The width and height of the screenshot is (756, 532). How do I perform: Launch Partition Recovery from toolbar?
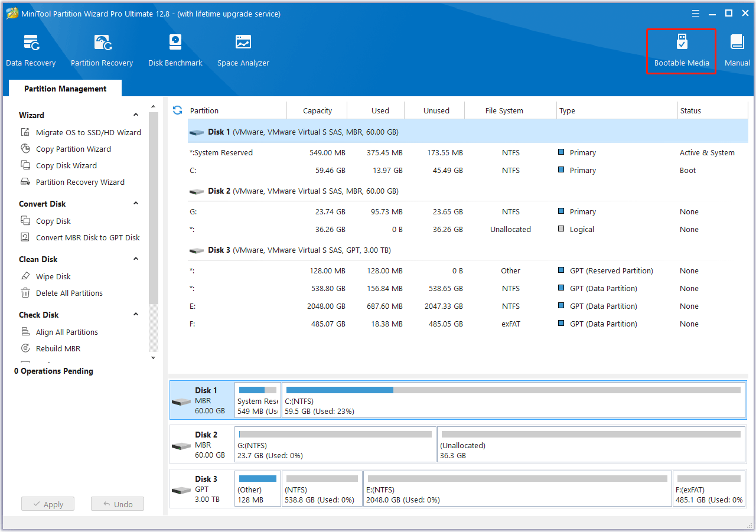[x=102, y=51]
